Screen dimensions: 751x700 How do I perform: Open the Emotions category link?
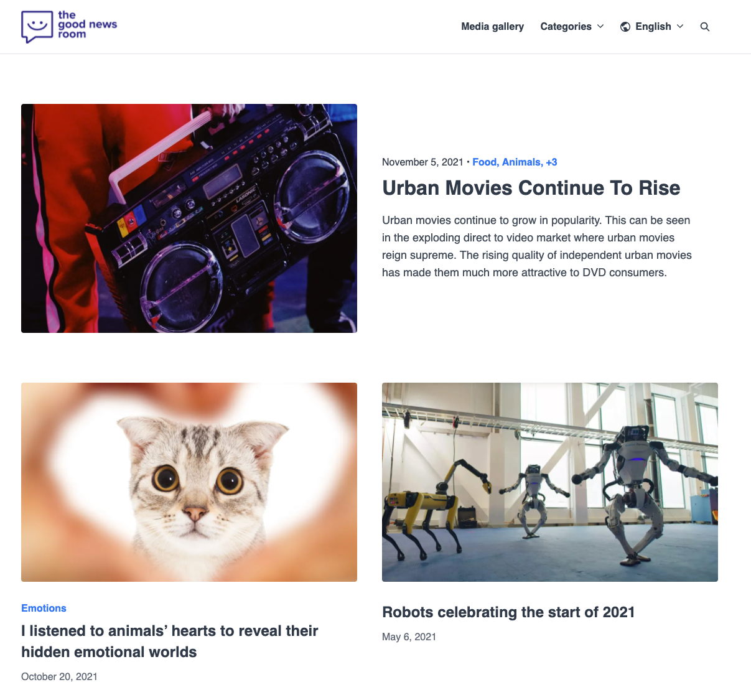[x=44, y=608]
